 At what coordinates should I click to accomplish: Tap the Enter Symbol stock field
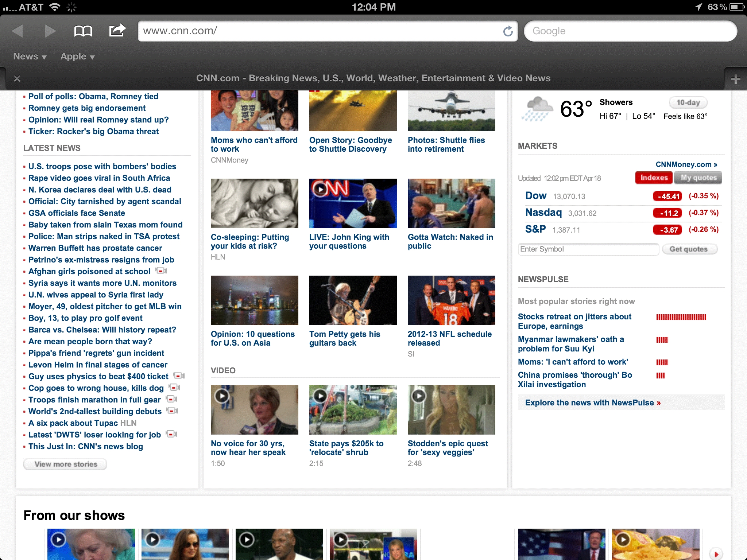point(588,249)
